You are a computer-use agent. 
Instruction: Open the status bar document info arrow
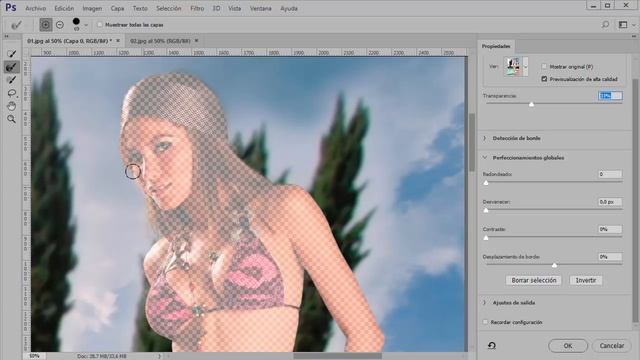pyautogui.click(x=159, y=356)
